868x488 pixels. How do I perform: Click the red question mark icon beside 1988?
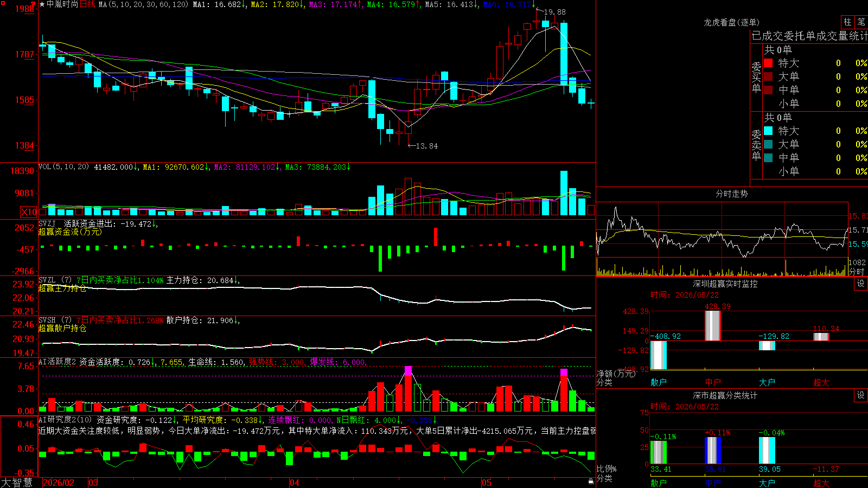coord(33,4)
